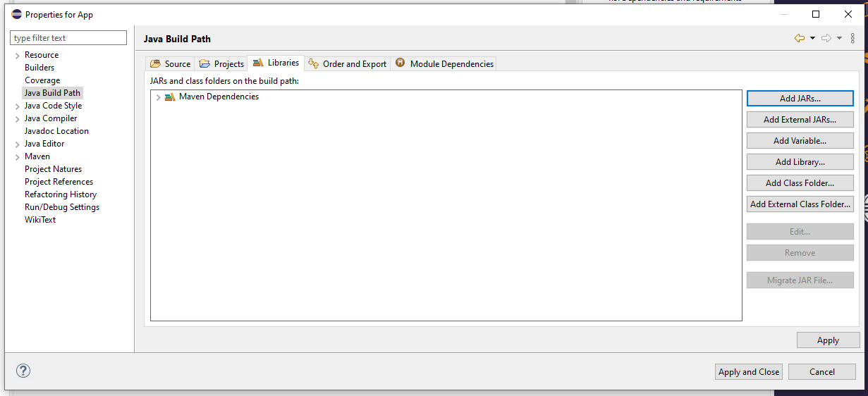The width and height of the screenshot is (868, 396).
Task: Expand the Java Code Style item
Action: (x=17, y=106)
